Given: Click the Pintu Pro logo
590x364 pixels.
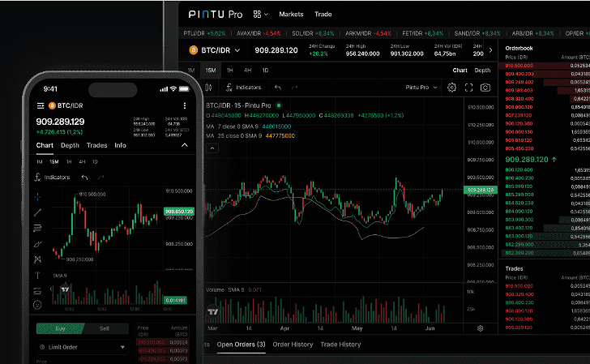Looking at the screenshot, I should pyautogui.click(x=216, y=15).
